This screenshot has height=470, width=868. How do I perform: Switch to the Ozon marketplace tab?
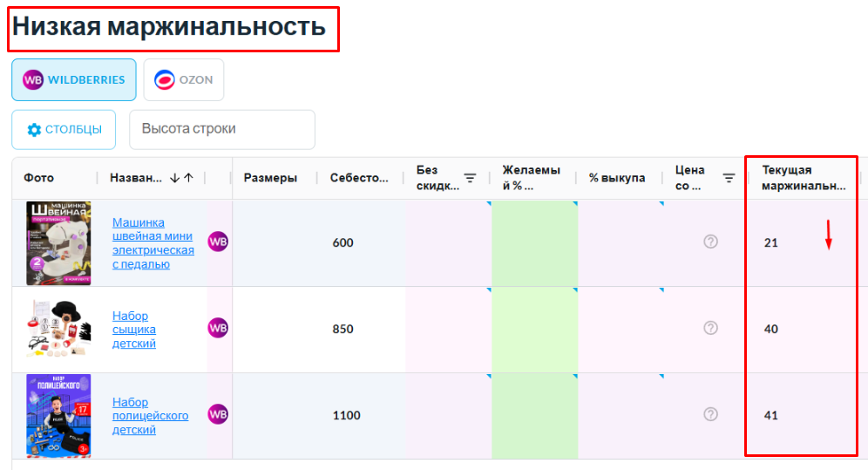184,80
